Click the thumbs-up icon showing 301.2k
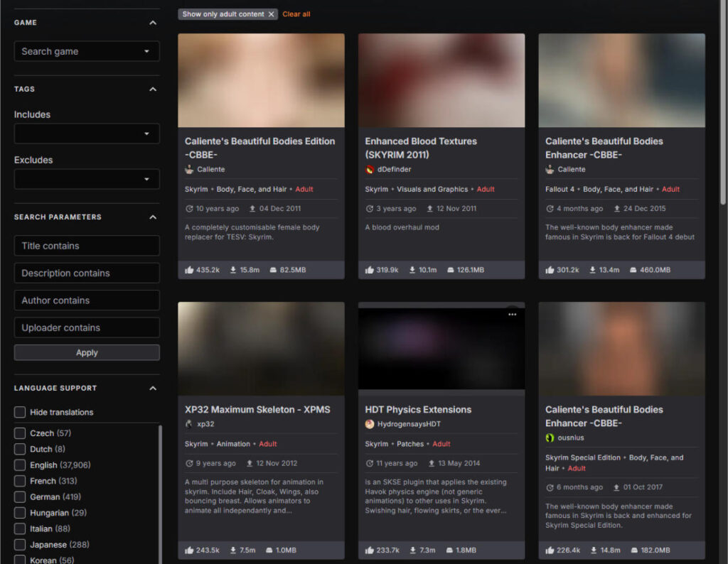 tap(550, 270)
